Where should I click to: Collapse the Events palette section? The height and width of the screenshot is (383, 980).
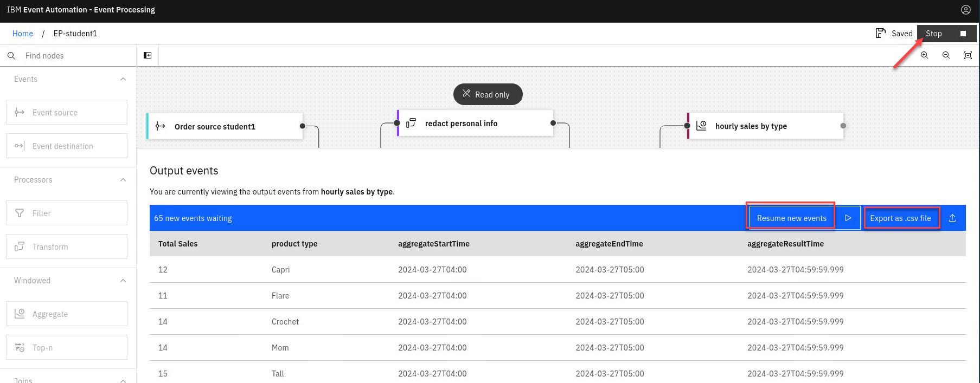coord(123,79)
